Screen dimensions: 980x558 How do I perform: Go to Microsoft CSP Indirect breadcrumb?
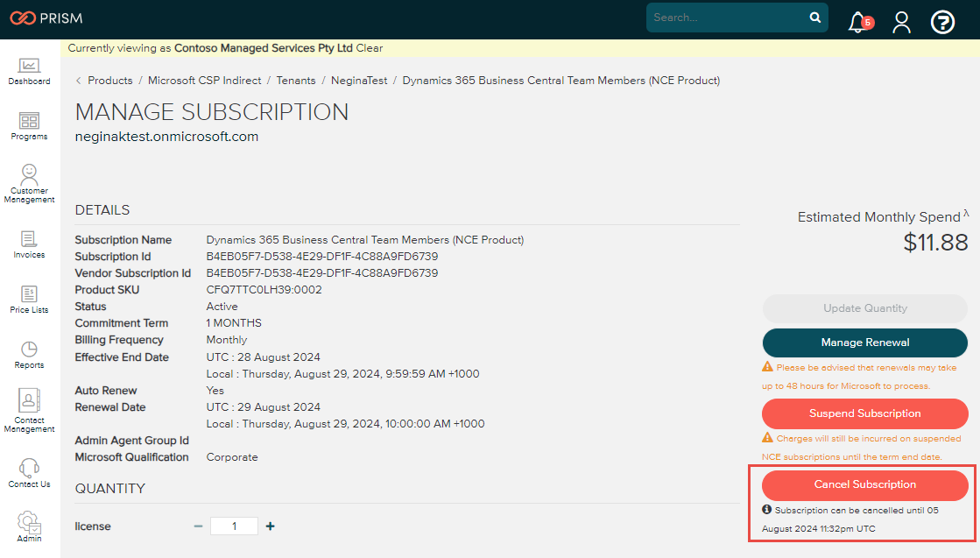pos(204,81)
